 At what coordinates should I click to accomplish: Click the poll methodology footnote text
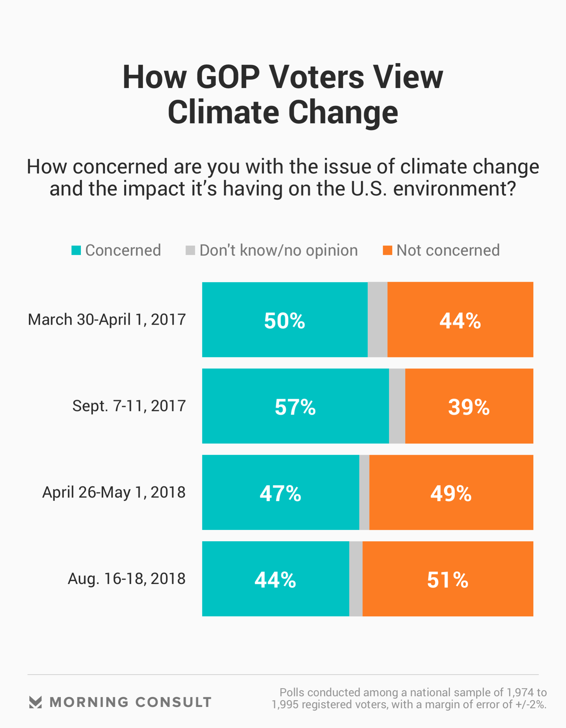[409, 698]
